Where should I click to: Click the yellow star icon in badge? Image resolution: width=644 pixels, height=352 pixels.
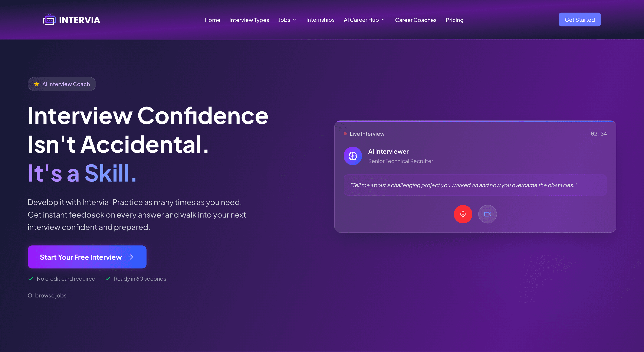click(37, 84)
